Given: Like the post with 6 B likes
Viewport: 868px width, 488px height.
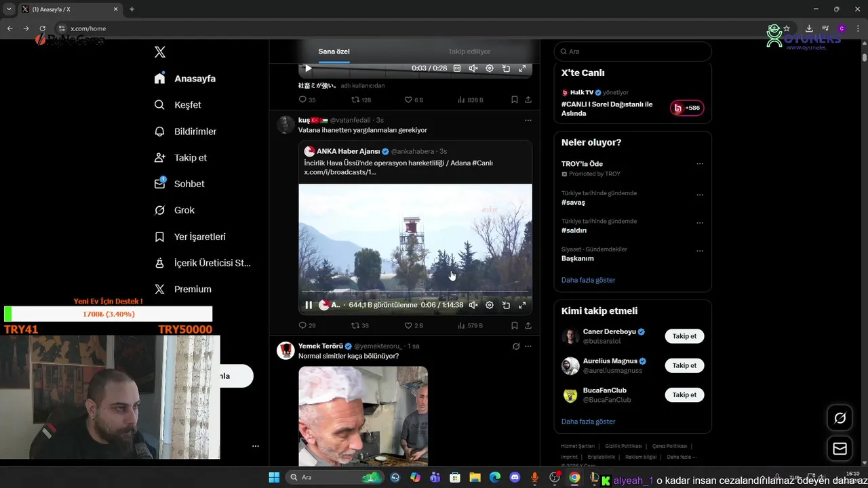Looking at the screenshot, I should click(414, 100).
